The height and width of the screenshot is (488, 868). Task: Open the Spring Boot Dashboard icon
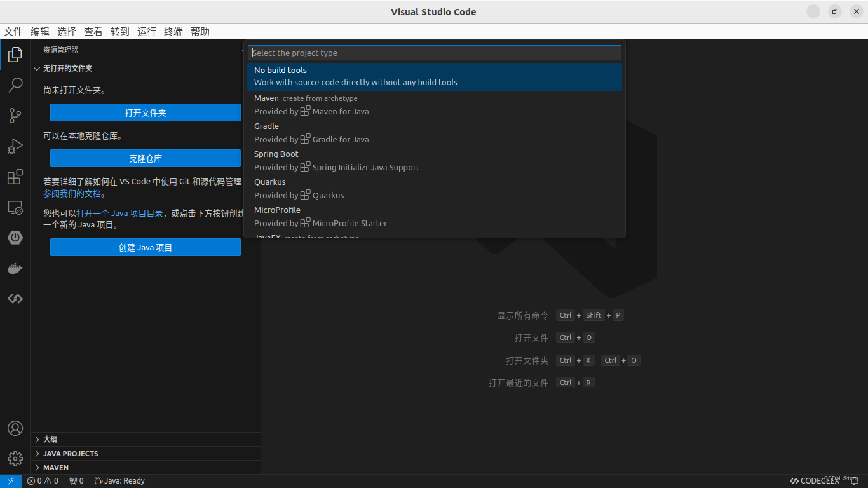[x=15, y=238]
